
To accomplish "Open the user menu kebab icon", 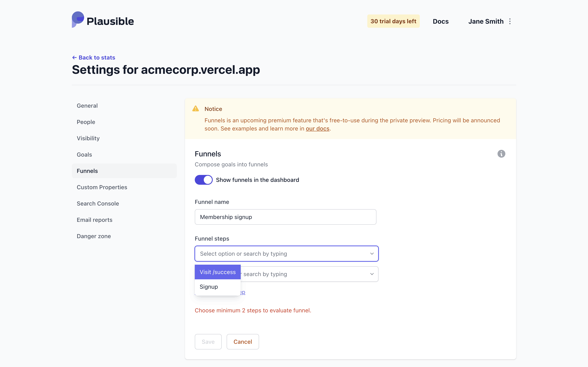I will pyautogui.click(x=510, y=21).
